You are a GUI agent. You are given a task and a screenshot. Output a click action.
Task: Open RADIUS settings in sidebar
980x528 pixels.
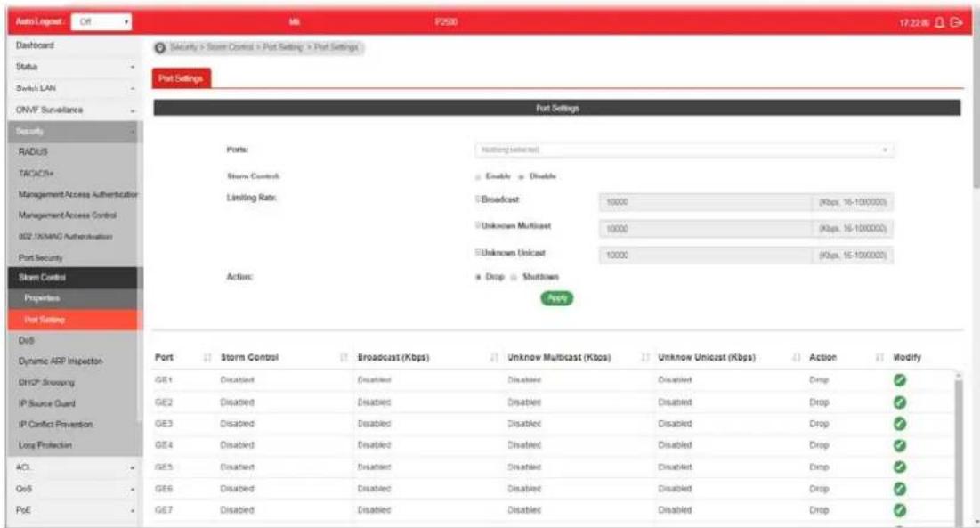pos(33,152)
